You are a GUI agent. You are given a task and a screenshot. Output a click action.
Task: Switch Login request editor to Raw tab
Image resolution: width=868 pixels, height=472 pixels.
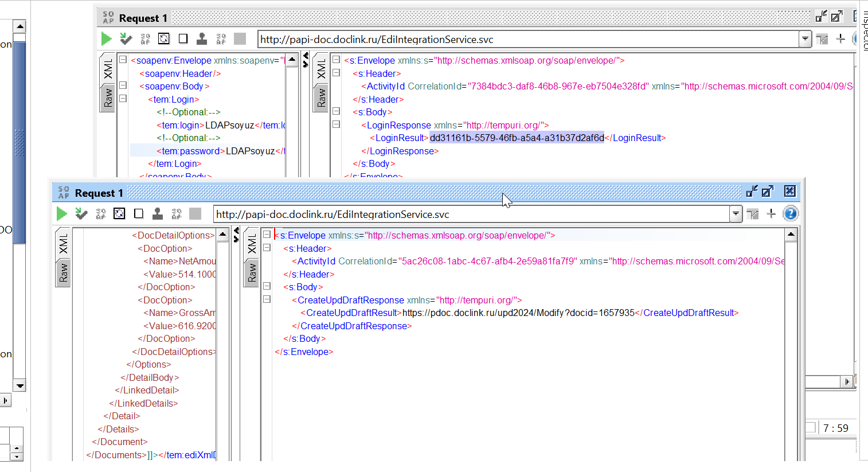pyautogui.click(x=108, y=98)
